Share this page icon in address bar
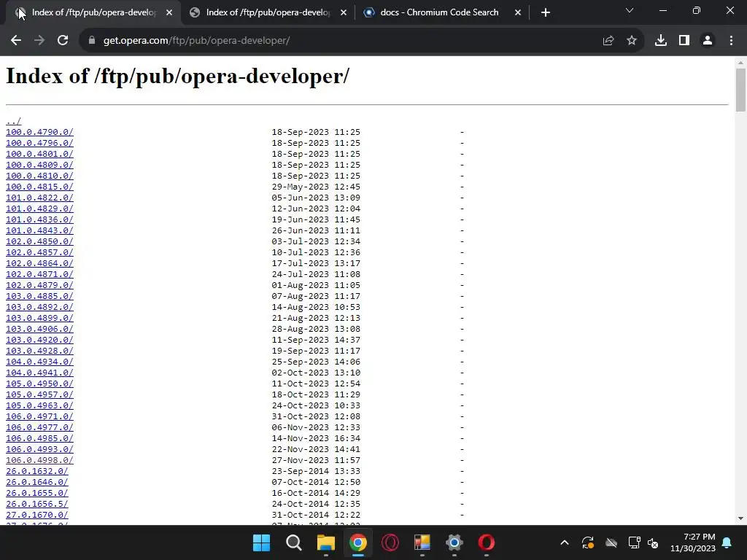The height and width of the screenshot is (560, 747). (608, 41)
